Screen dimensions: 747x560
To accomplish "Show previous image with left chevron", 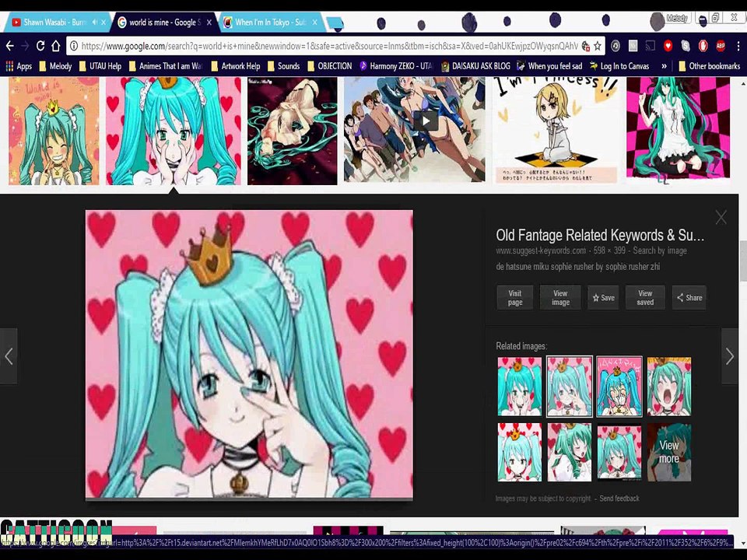I will point(9,356).
